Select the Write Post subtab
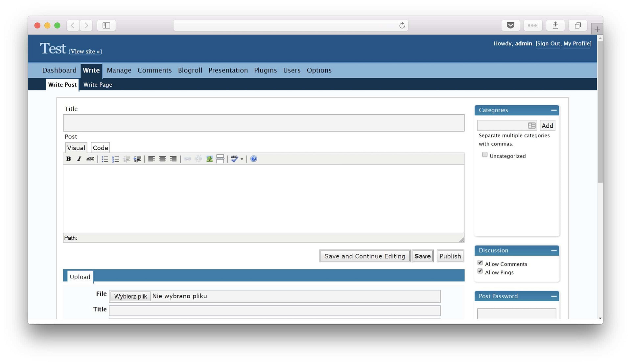Viewport: 631px width, 364px height. pos(62,85)
